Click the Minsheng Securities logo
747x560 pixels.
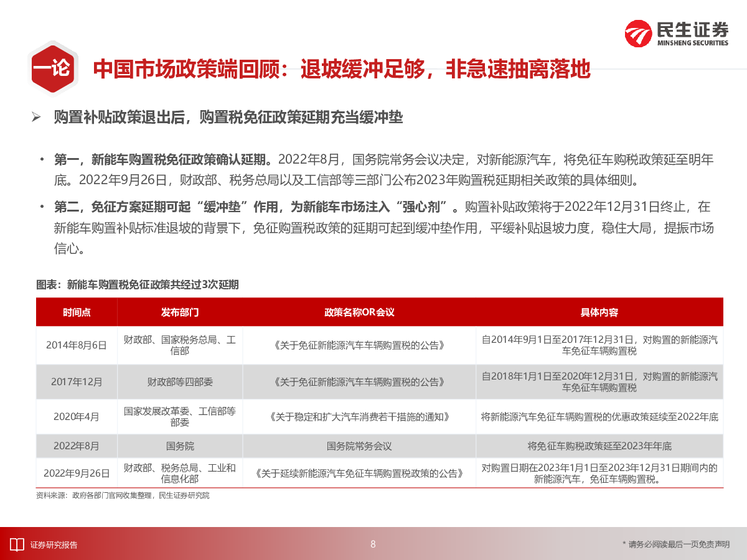click(677, 33)
